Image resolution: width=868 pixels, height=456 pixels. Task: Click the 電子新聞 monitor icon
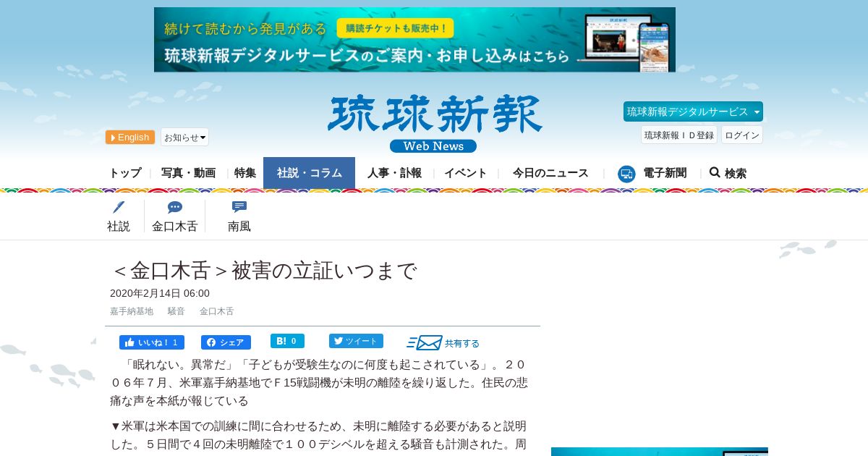pyautogui.click(x=626, y=174)
